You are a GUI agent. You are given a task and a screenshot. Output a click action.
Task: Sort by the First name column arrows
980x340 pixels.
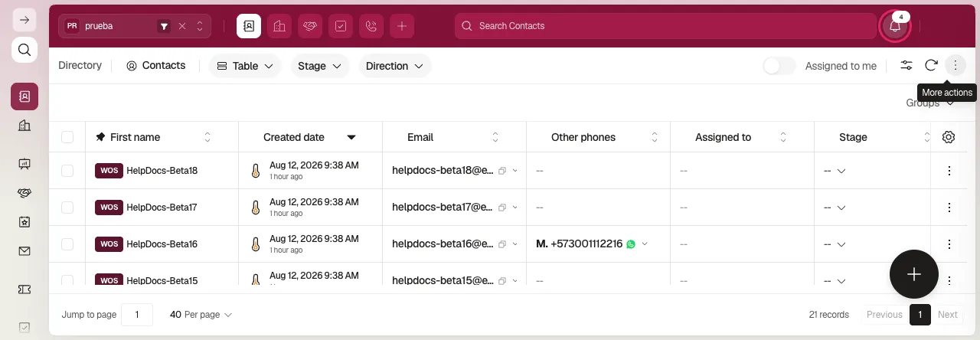click(207, 137)
